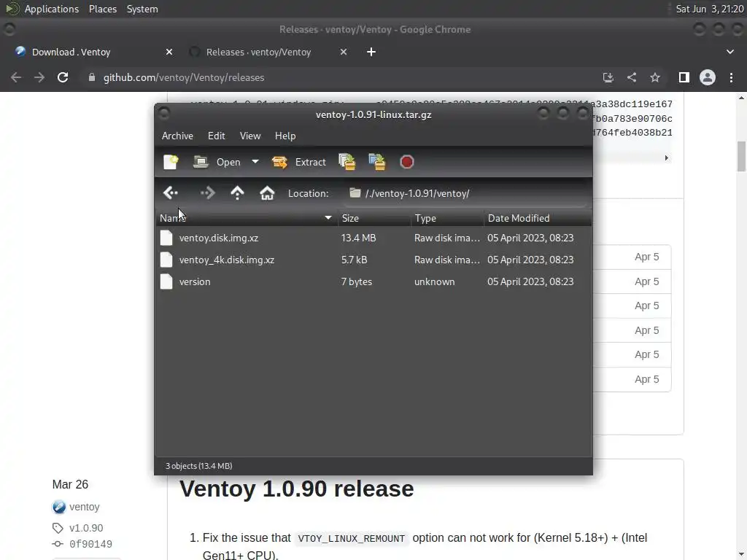Add a folder to archive icon
Screen dimensions: 747x560
coord(377,162)
